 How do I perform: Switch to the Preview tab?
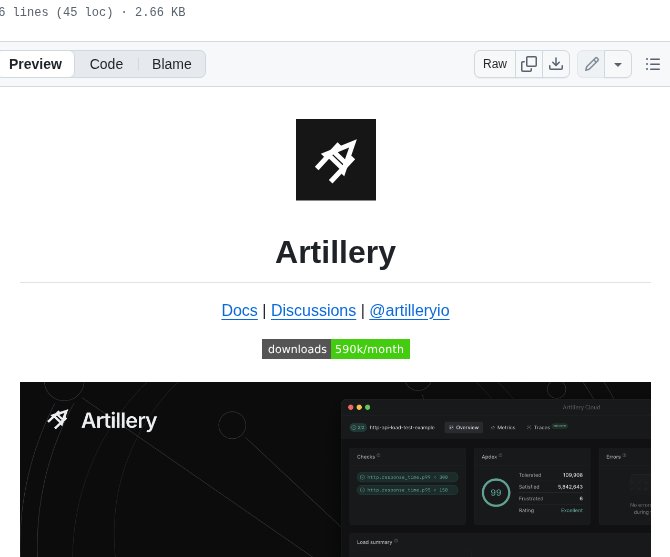coord(35,64)
